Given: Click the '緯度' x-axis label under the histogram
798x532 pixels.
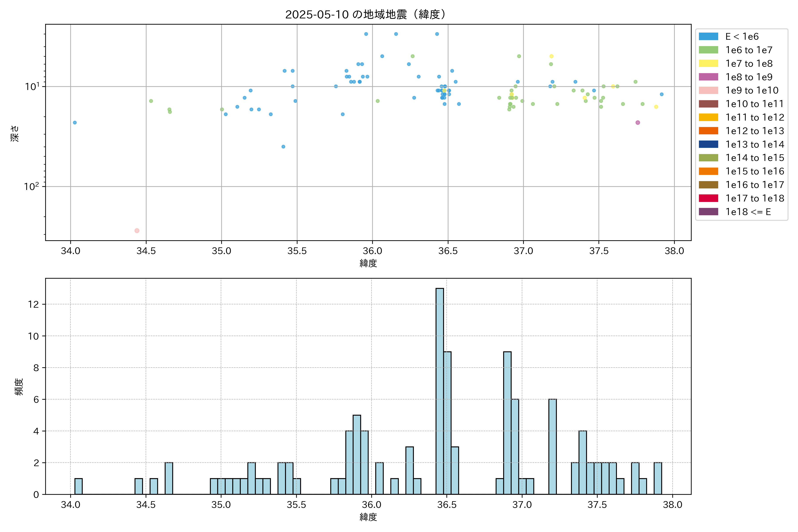Looking at the screenshot, I should click(x=368, y=517).
